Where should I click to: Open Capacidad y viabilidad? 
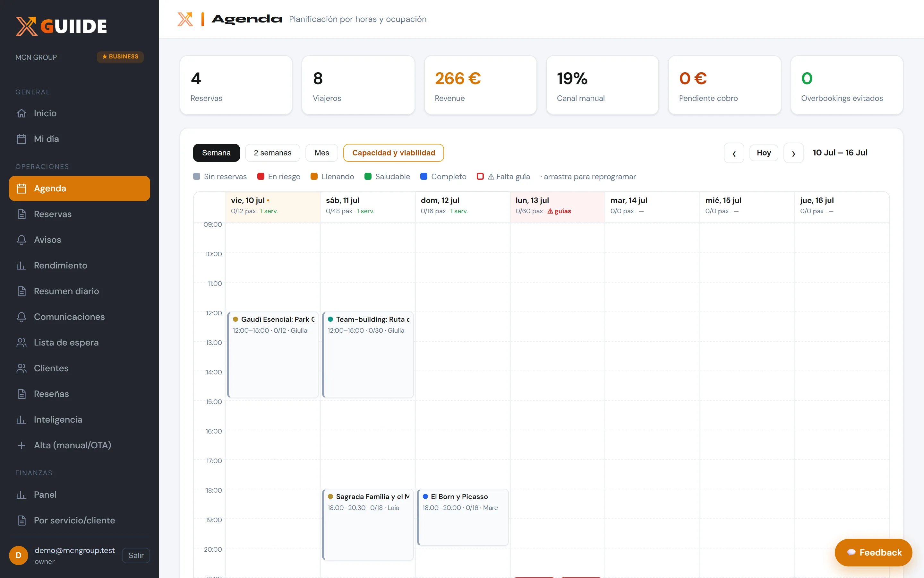pyautogui.click(x=394, y=153)
